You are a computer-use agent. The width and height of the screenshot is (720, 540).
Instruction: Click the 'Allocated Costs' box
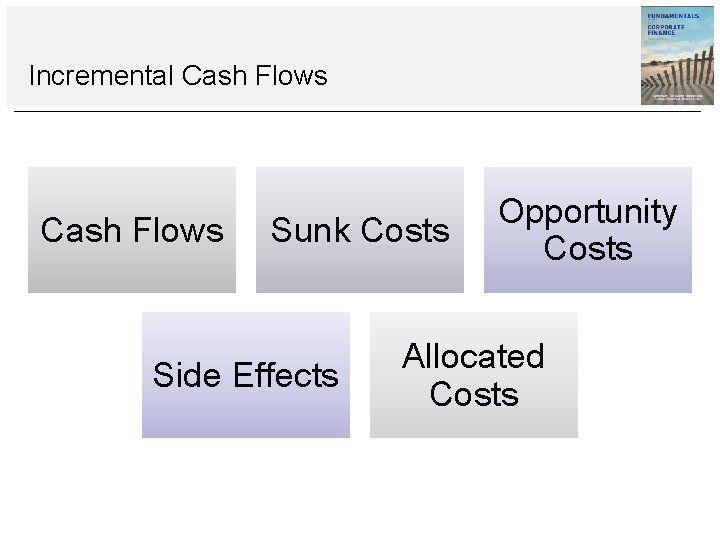click(474, 375)
